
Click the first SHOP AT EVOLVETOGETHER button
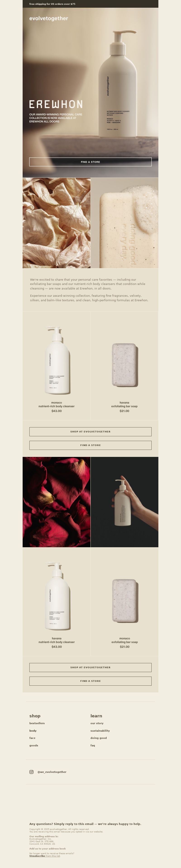click(90, 431)
